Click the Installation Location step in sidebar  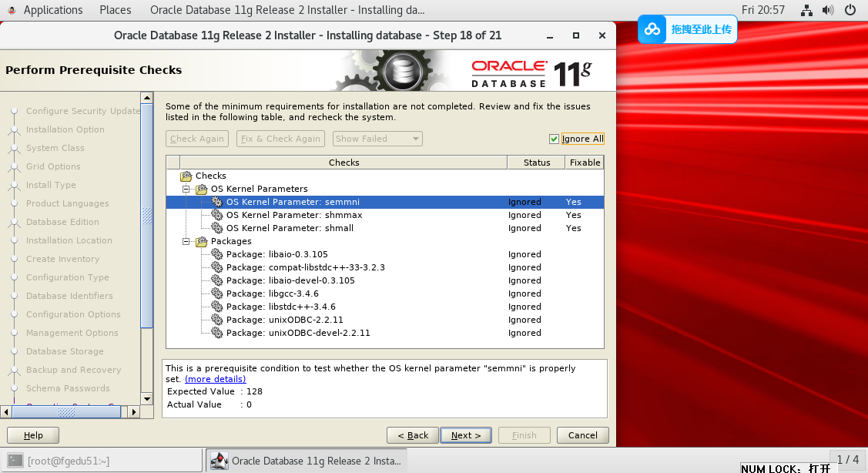click(x=69, y=240)
